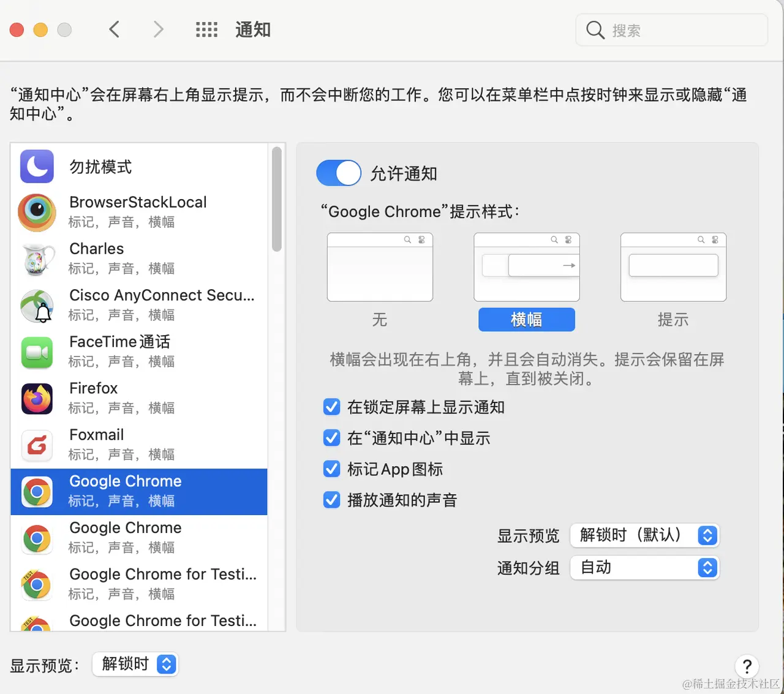Choose the 无 style label
This screenshot has width=784, height=694.
tap(380, 320)
